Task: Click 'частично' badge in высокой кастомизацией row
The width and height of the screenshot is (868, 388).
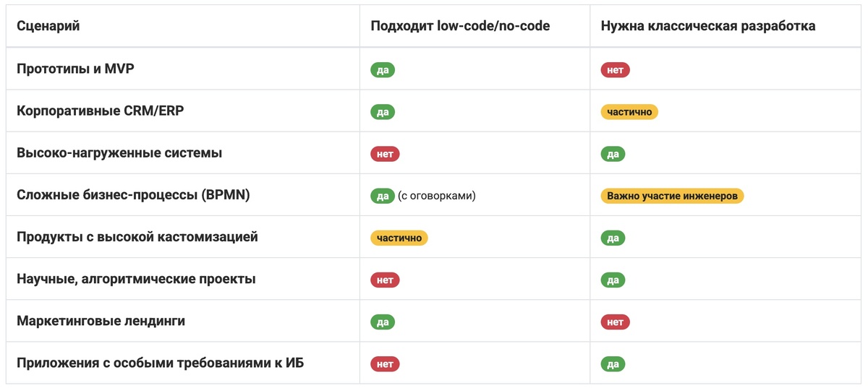Action: 399,238
